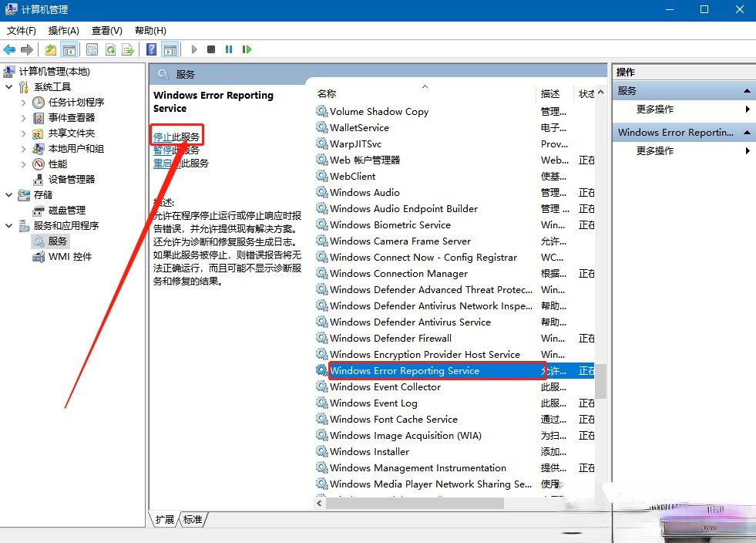Screen dimensions: 756x543
Task: Open the Properties toolbar icon
Action: pos(92,49)
